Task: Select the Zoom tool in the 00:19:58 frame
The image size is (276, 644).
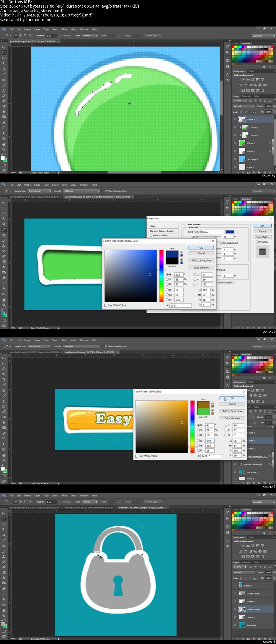Action: (x=4, y=616)
